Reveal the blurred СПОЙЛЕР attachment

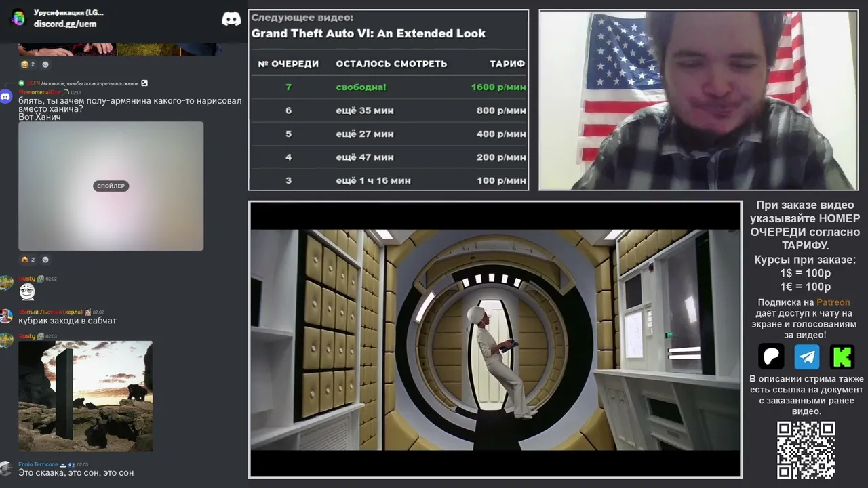click(x=111, y=186)
